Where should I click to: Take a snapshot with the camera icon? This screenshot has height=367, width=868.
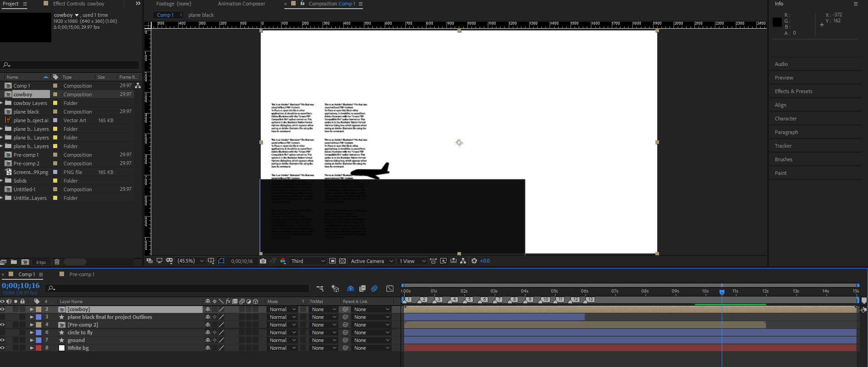(263, 261)
